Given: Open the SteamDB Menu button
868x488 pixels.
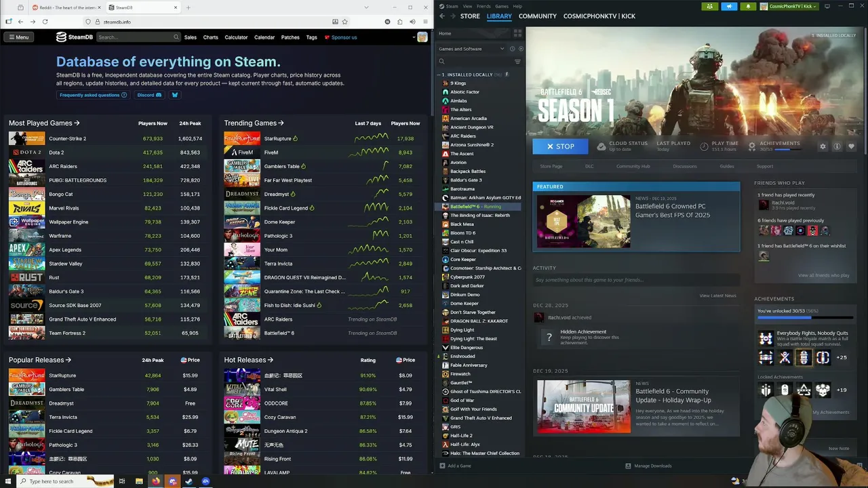Looking at the screenshot, I should tap(18, 37).
